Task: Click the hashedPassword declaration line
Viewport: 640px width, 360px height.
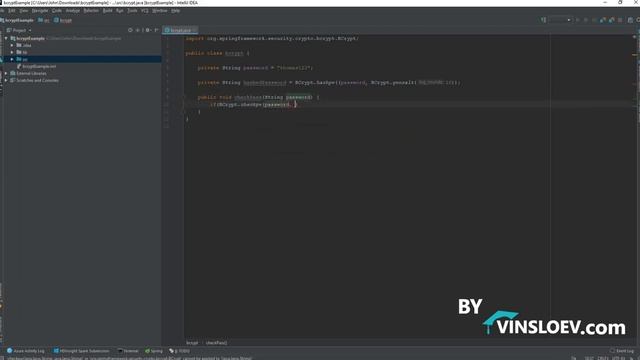Action: point(329,82)
